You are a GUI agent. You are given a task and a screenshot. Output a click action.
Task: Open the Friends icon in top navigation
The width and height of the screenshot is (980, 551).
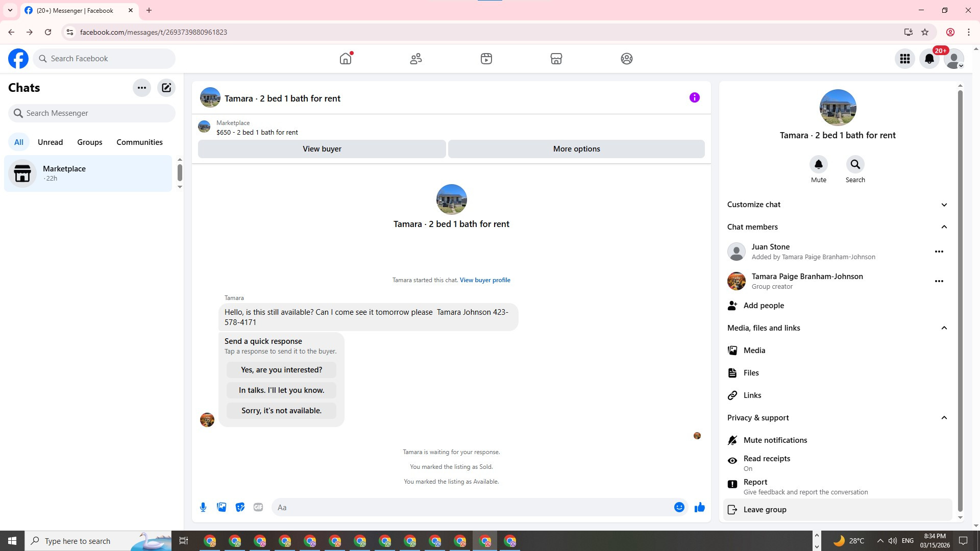[x=416, y=59]
